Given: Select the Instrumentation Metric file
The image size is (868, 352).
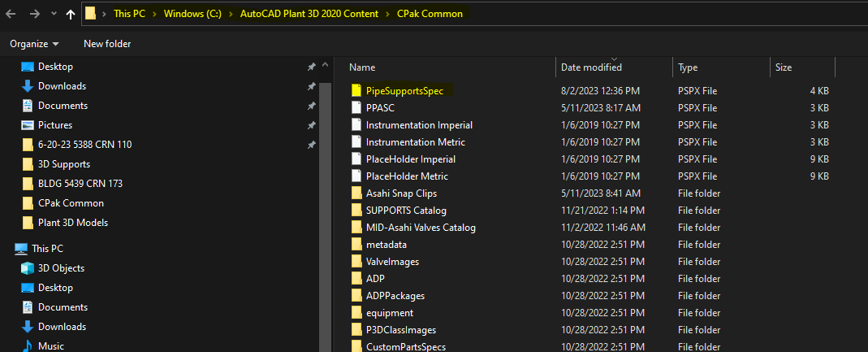Looking at the screenshot, I should (415, 142).
